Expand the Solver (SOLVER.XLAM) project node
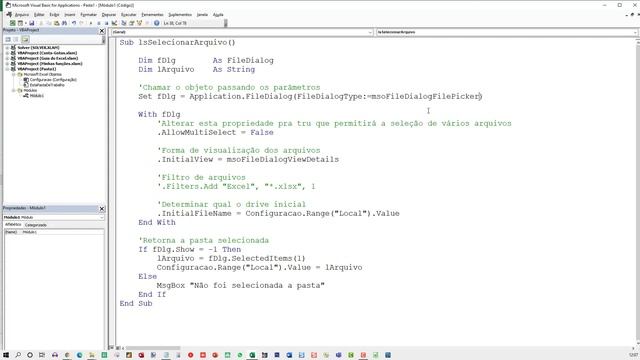The height and width of the screenshot is (360, 640). point(7,48)
